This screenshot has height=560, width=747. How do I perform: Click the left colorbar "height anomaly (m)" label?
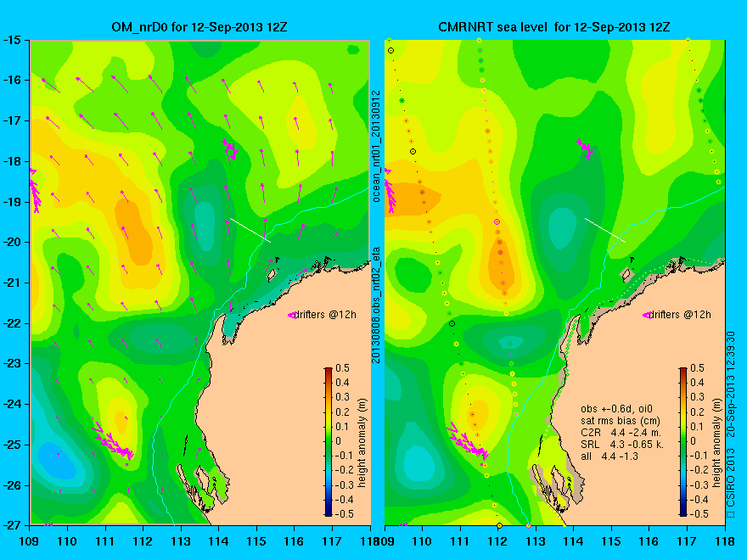point(362,441)
